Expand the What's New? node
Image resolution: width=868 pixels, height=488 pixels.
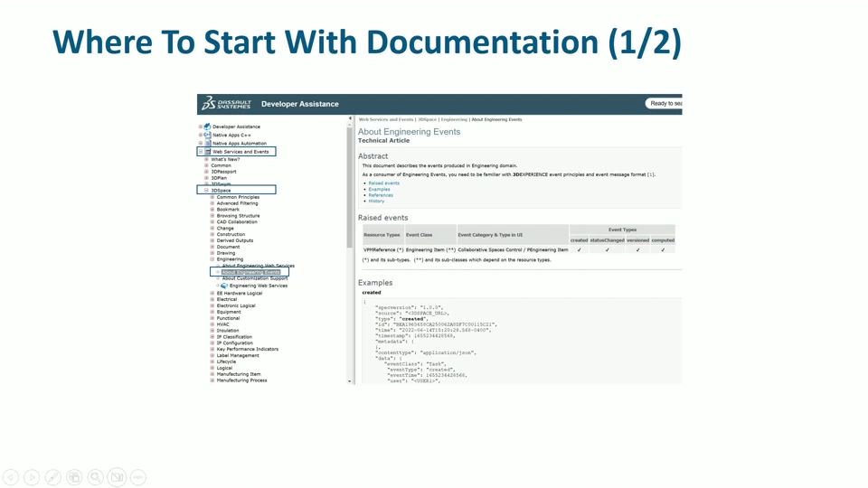coord(206,159)
